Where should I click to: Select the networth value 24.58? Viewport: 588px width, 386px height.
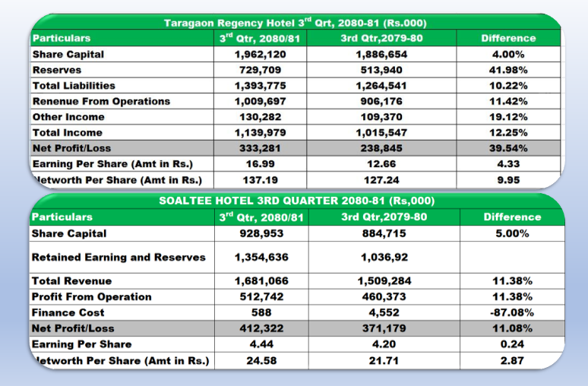click(261, 361)
